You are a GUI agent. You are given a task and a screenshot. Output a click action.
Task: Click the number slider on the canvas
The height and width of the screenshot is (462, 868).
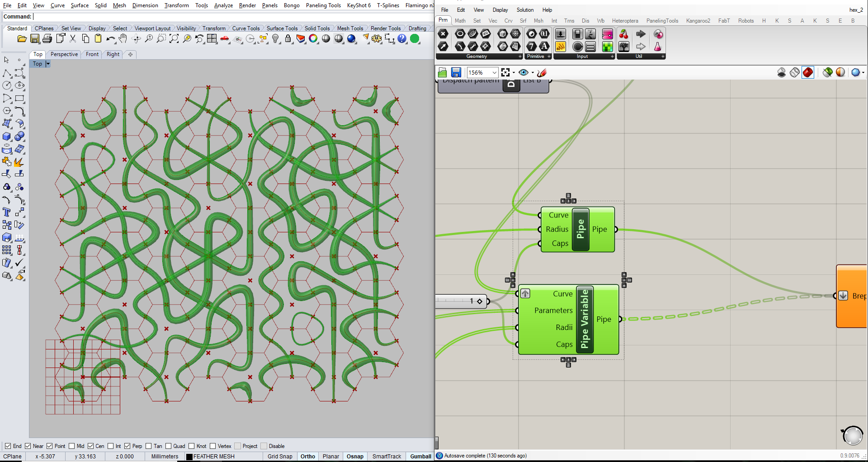point(462,301)
